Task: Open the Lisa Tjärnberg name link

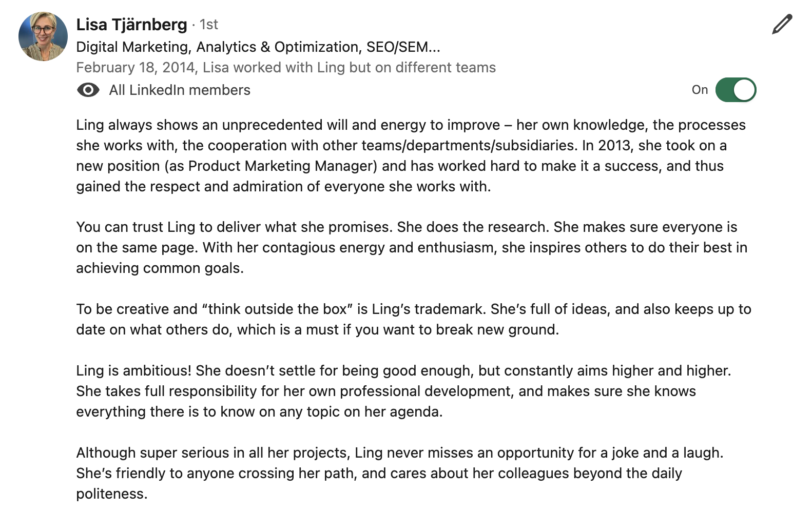Action: pos(131,25)
